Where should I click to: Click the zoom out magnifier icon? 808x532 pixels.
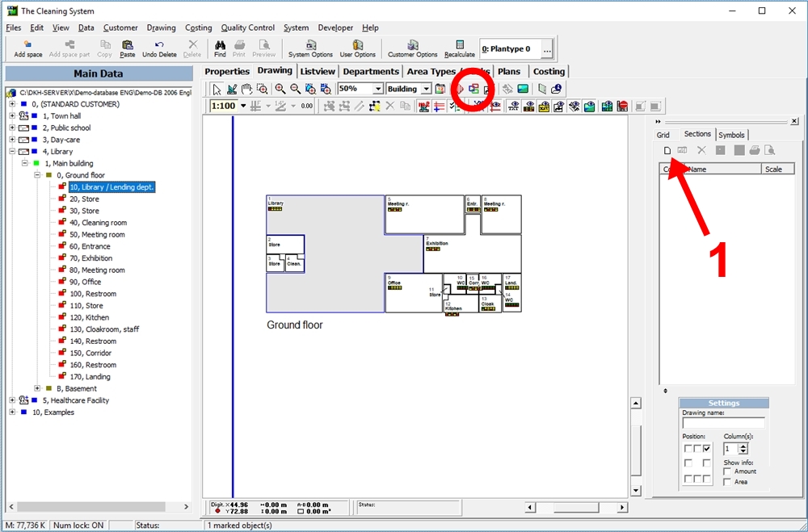point(295,89)
